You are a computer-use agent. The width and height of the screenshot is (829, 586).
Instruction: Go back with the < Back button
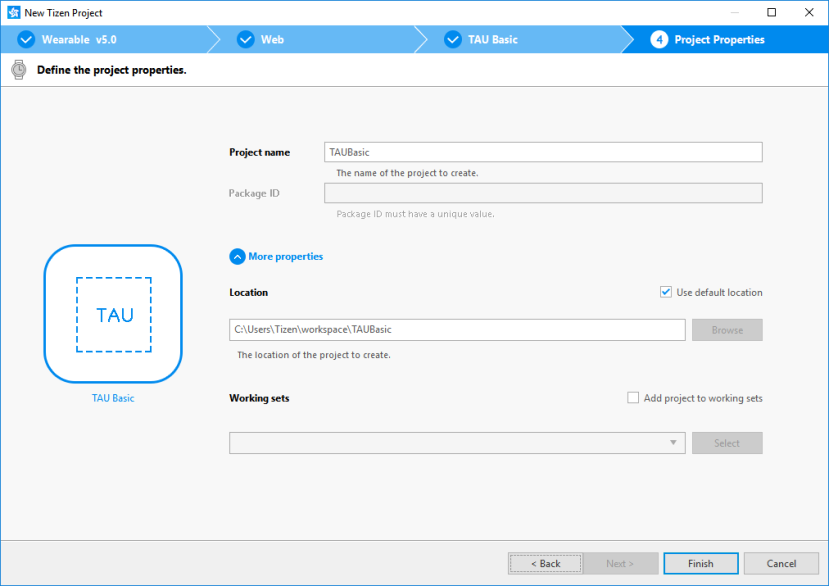[x=545, y=563]
